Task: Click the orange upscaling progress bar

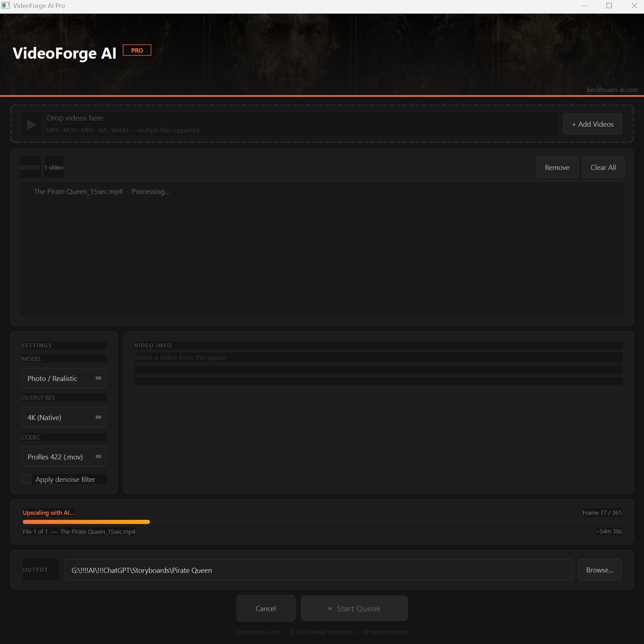Action: click(86, 522)
